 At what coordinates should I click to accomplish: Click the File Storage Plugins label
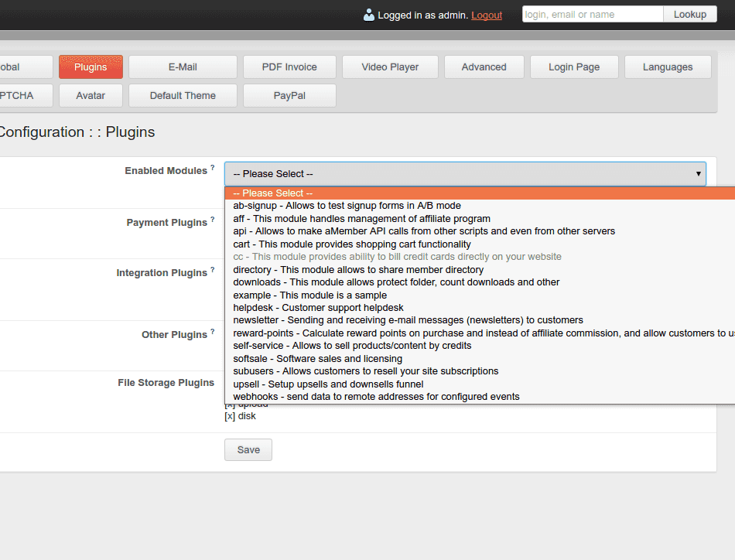click(166, 383)
